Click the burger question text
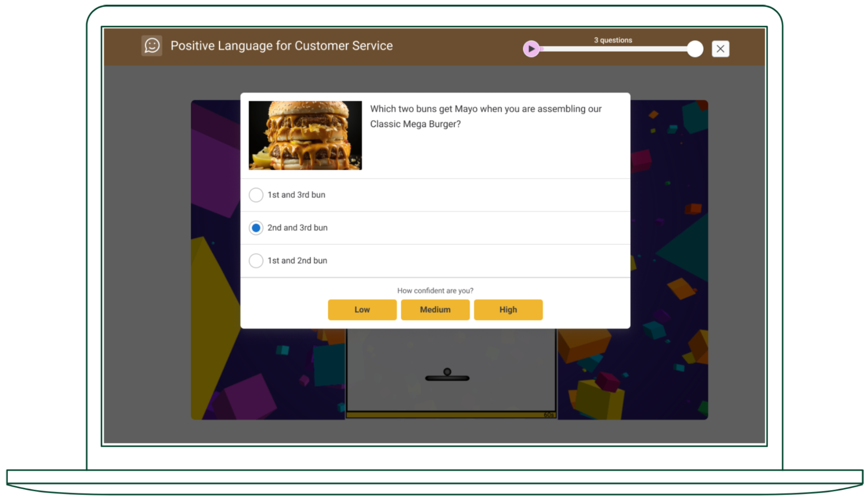The image size is (868, 498). 485,116
